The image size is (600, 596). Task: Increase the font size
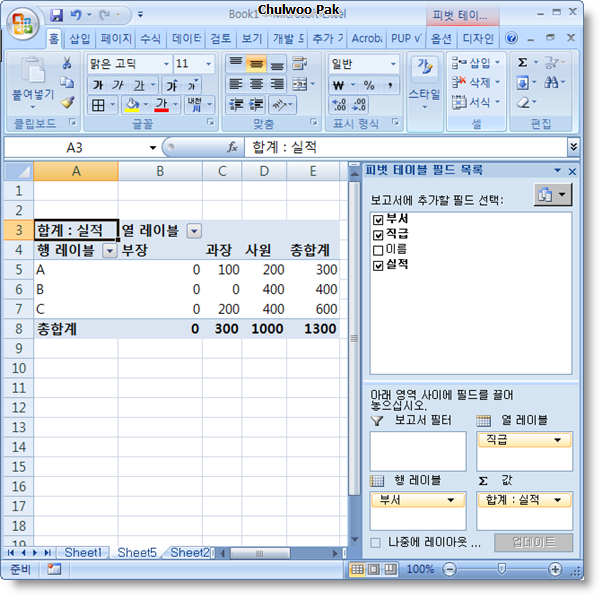tap(171, 85)
